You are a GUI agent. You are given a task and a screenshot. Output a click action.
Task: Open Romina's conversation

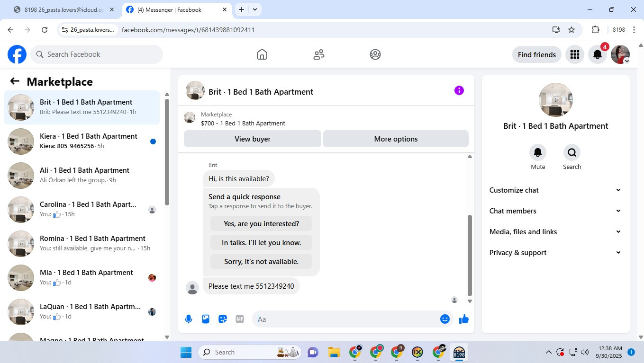coord(82,244)
